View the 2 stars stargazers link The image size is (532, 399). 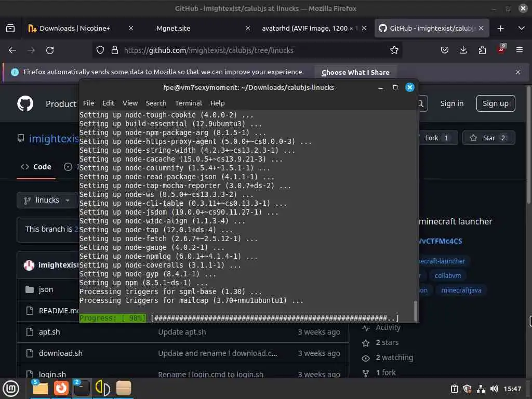point(387,342)
